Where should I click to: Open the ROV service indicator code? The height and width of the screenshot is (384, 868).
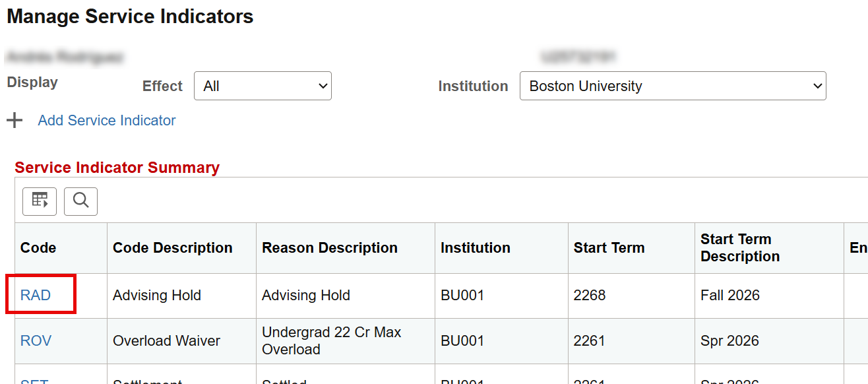[36, 340]
